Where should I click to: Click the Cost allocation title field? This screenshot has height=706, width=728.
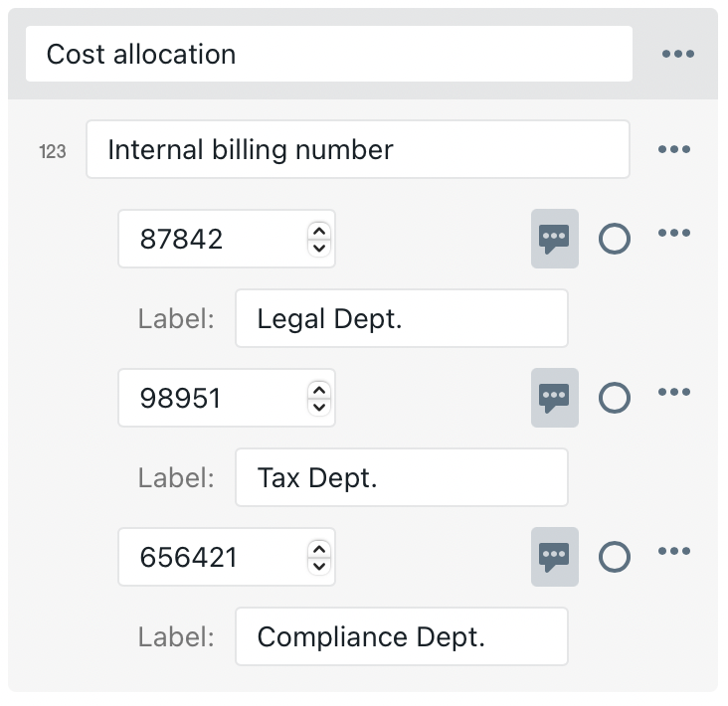[328, 54]
